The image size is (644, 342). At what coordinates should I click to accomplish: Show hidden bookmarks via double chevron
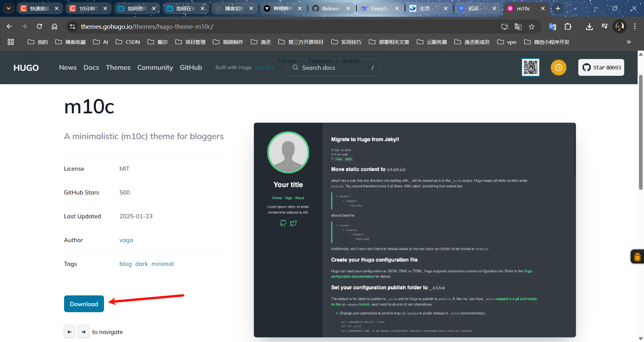coord(629,42)
